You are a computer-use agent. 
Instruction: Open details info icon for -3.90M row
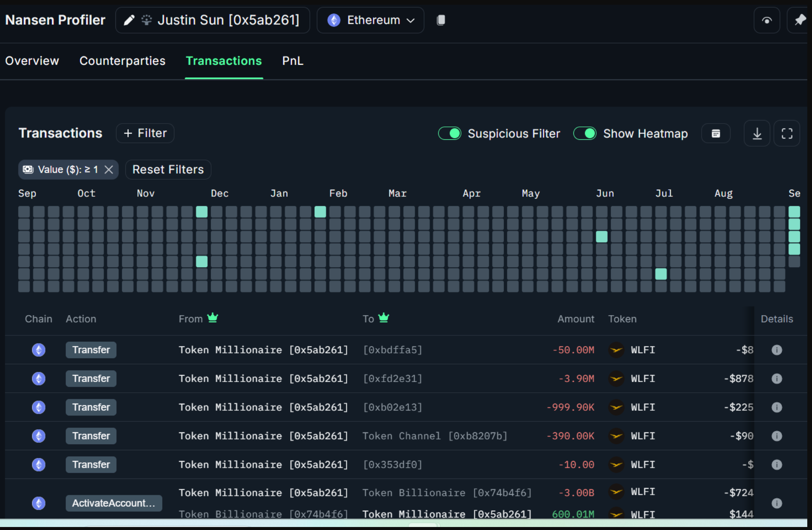(x=777, y=379)
